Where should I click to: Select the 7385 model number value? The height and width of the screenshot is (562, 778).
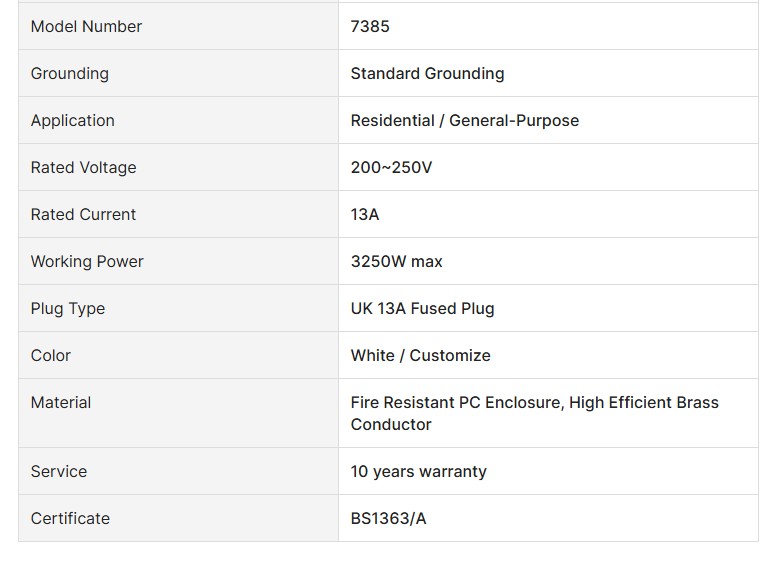pos(370,27)
